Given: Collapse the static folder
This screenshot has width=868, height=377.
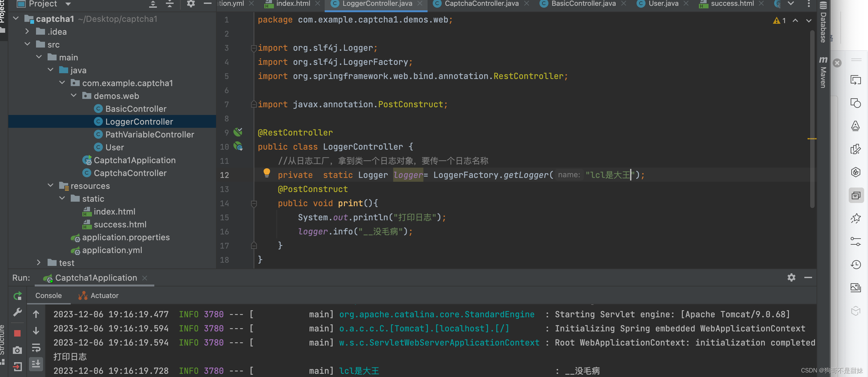Looking at the screenshot, I should click(x=62, y=198).
